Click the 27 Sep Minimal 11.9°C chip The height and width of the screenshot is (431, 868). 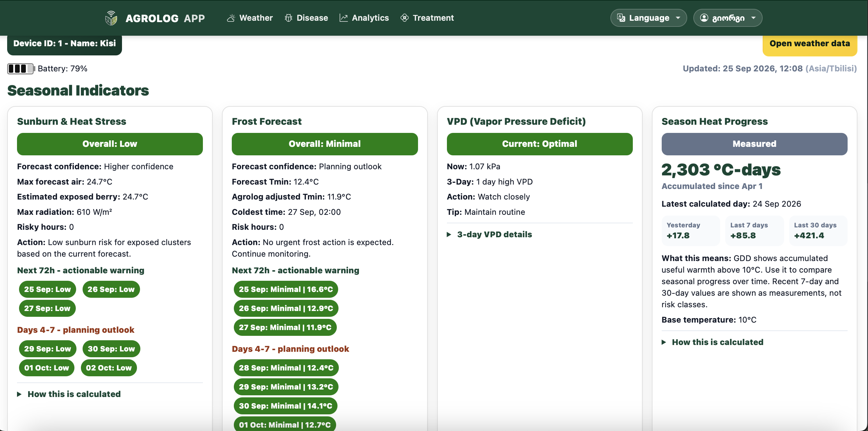285,327
